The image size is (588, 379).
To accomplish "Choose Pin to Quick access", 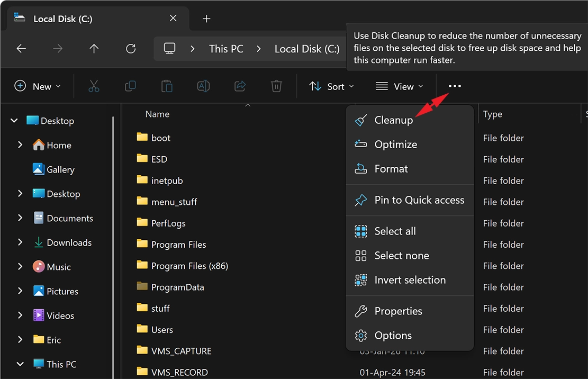I will tap(419, 200).
